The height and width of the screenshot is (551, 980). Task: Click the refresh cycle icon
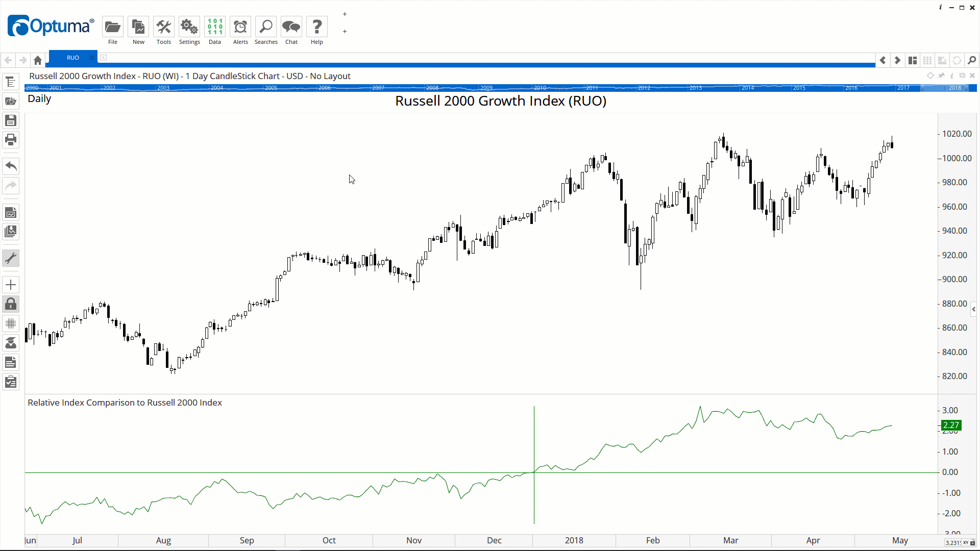coord(957,60)
